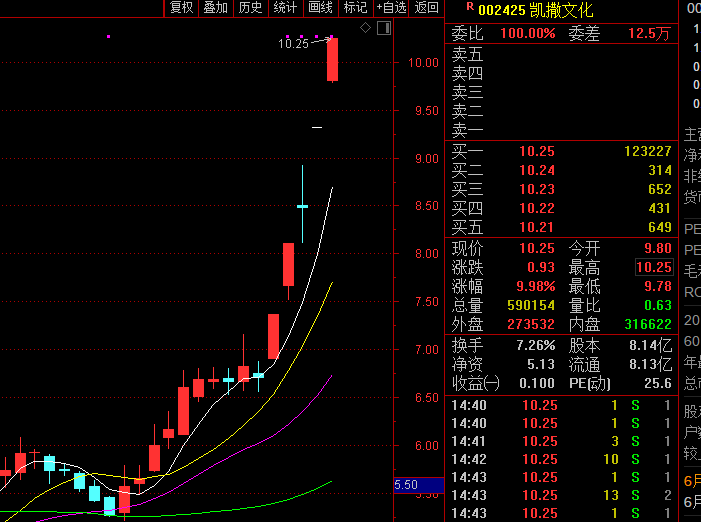This screenshot has width=701, height=522.
Task: Click the 最低 value 9.78
Action: click(x=658, y=286)
